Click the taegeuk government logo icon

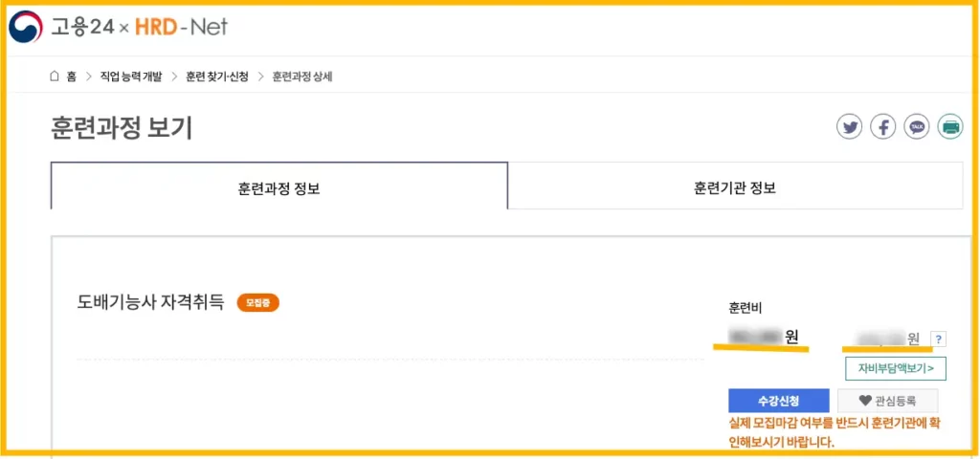pos(26,27)
